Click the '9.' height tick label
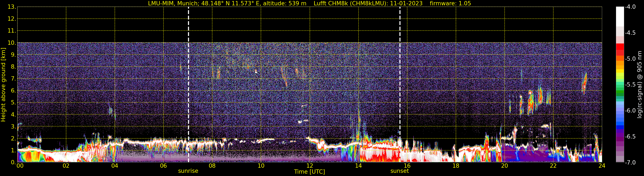The width and height of the screenshot is (644, 176). point(13,55)
